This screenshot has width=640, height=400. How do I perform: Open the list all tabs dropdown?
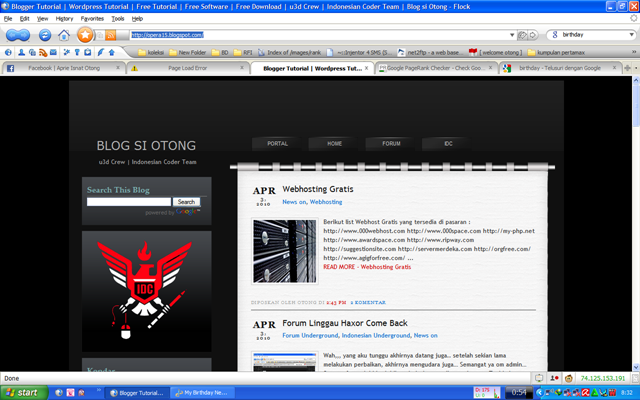click(636, 68)
